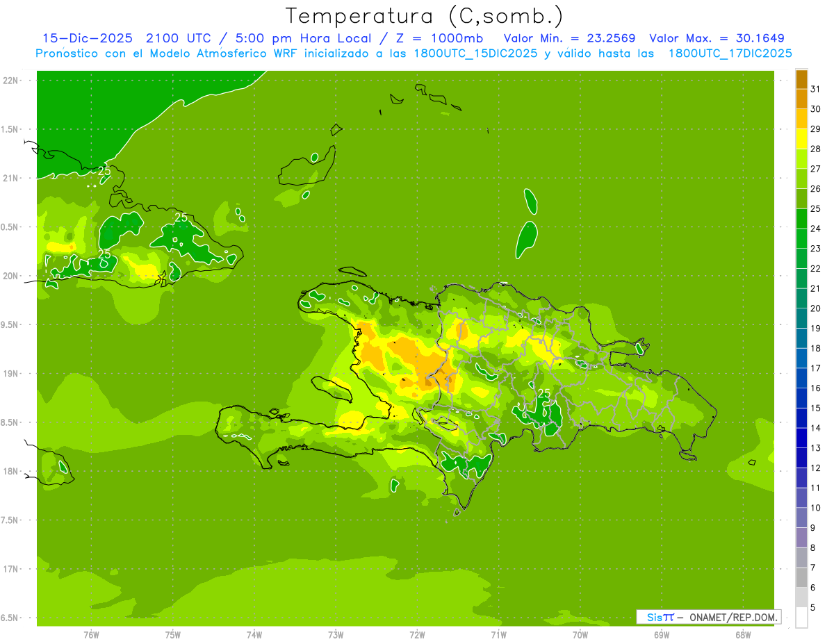Click the '5' value on the color scale
834x644 pixels.
(813, 607)
